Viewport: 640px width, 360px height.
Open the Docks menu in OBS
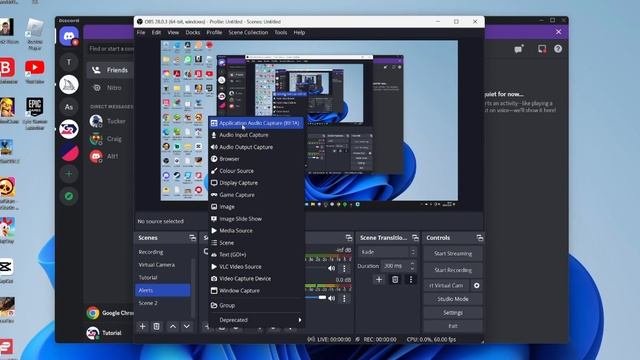193,32
